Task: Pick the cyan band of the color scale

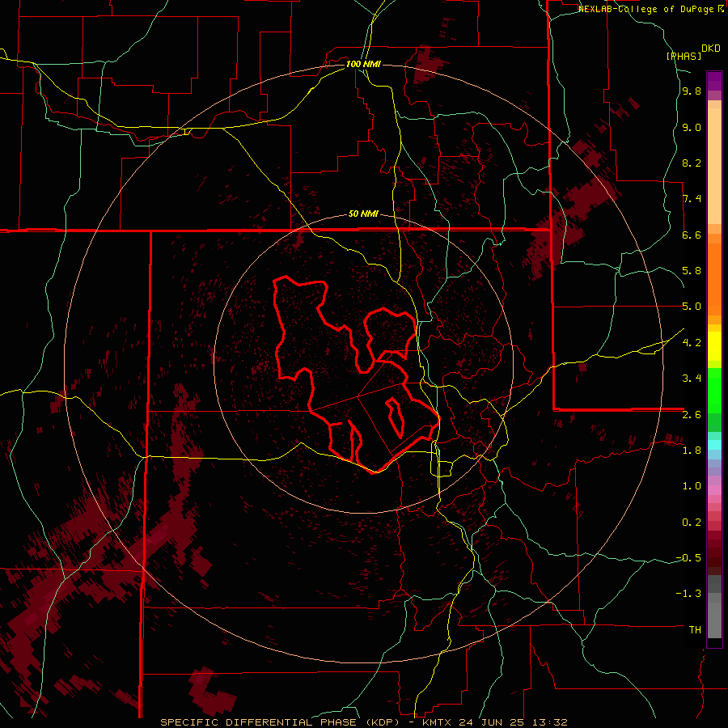Action: (x=714, y=445)
